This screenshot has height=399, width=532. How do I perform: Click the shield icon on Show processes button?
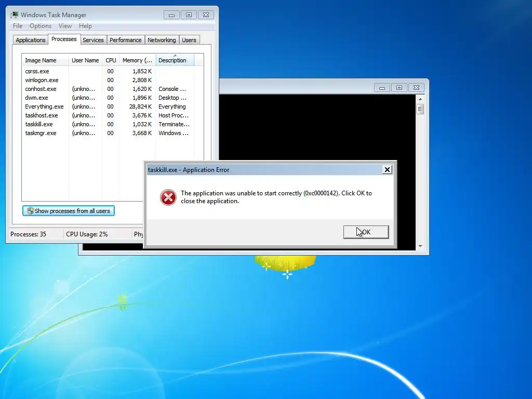pyautogui.click(x=30, y=211)
